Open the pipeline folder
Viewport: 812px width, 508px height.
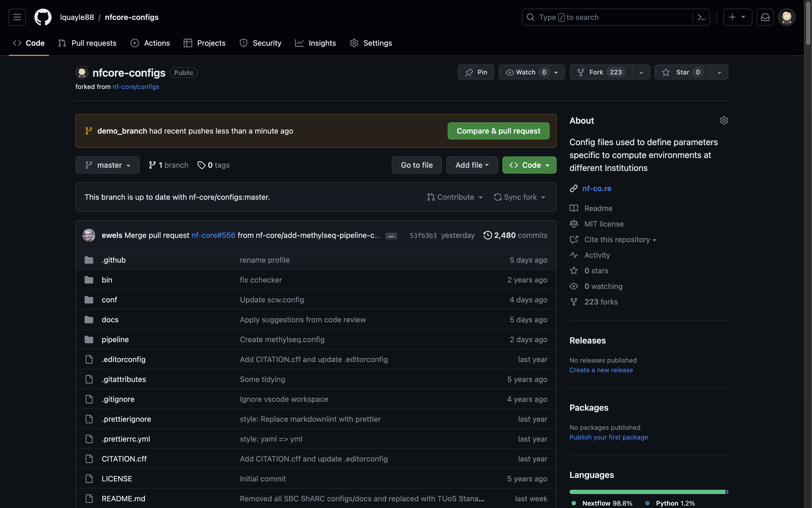tap(115, 339)
